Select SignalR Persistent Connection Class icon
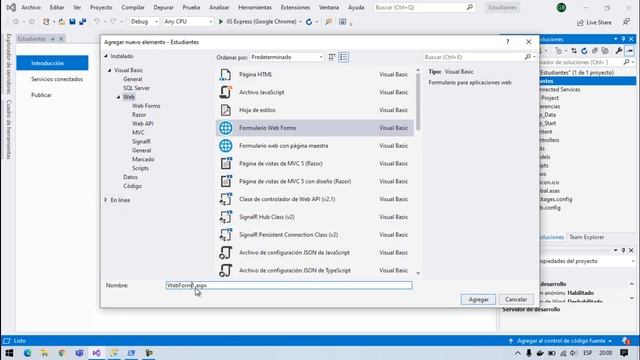This screenshot has width=640, height=360. [x=225, y=235]
